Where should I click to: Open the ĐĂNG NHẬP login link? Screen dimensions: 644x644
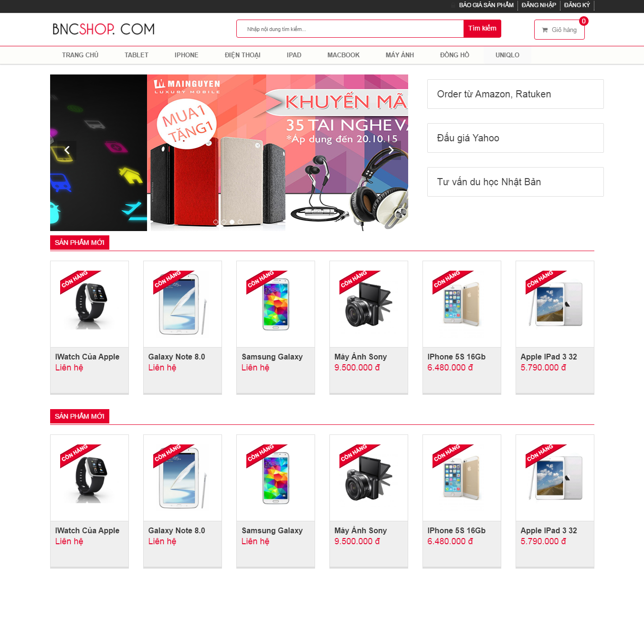[538, 5]
